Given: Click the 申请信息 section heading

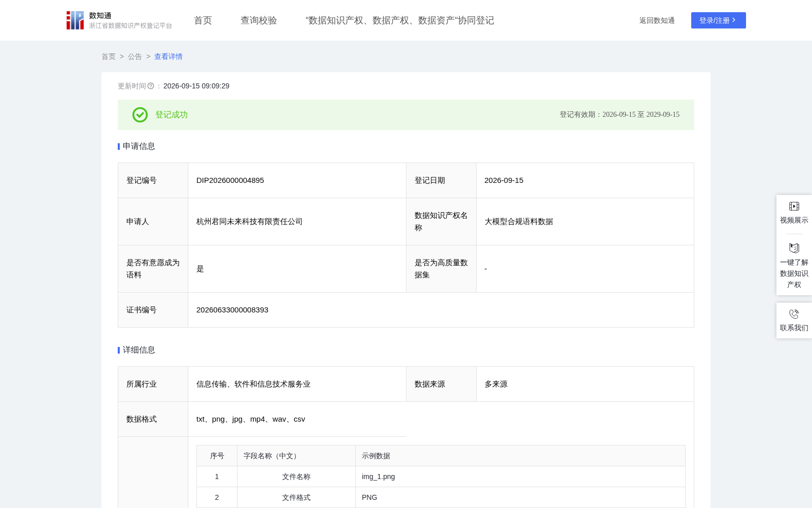Looking at the screenshot, I should [139, 146].
